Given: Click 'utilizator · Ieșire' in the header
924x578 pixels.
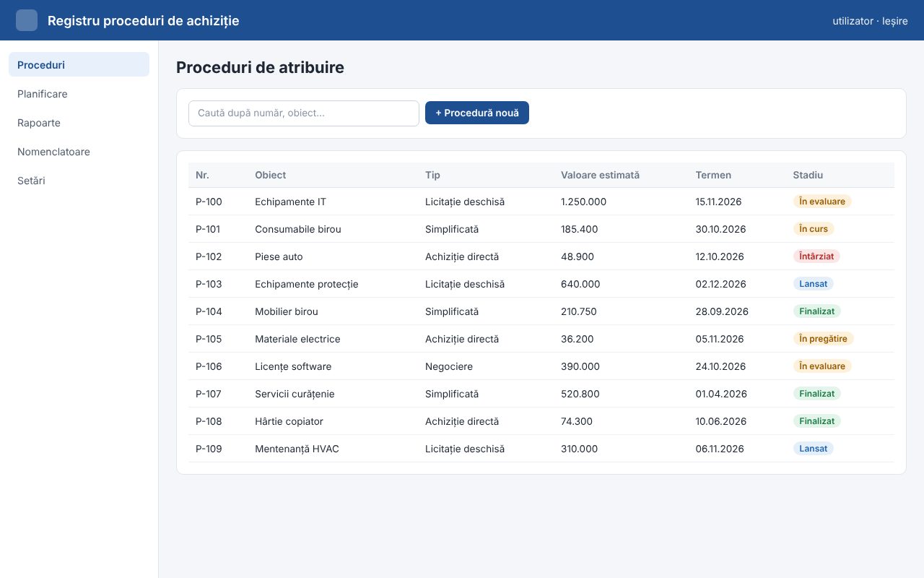Looking at the screenshot, I should coord(870,21).
